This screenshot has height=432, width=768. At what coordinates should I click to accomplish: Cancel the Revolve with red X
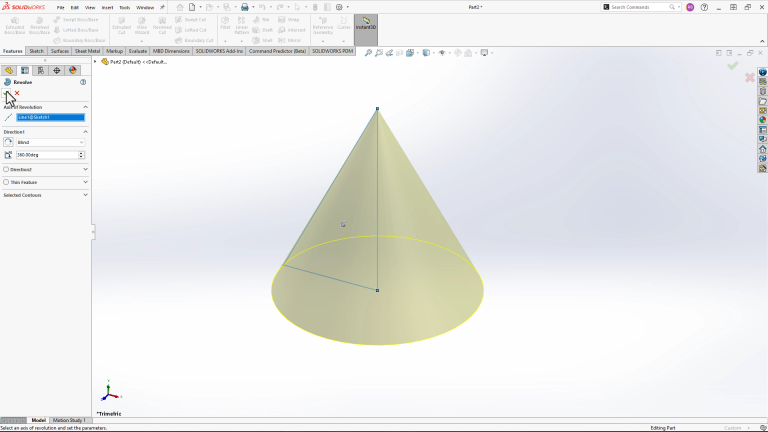pyautogui.click(x=17, y=93)
